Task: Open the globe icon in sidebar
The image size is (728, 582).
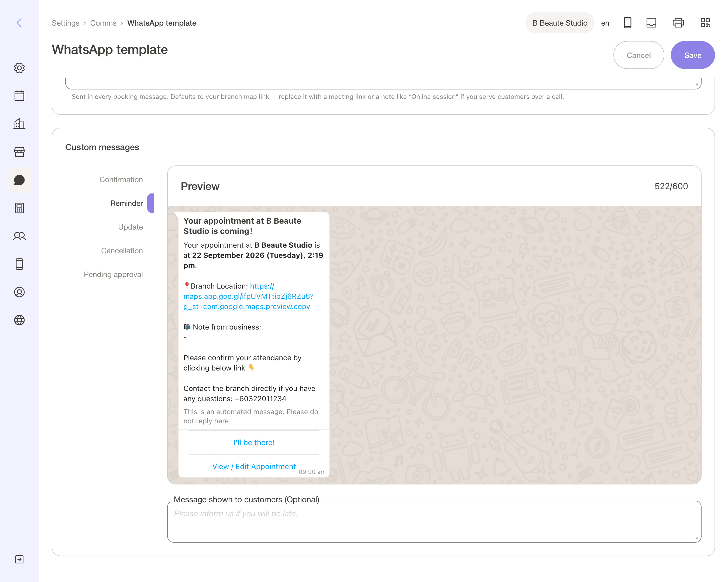Action: click(19, 320)
